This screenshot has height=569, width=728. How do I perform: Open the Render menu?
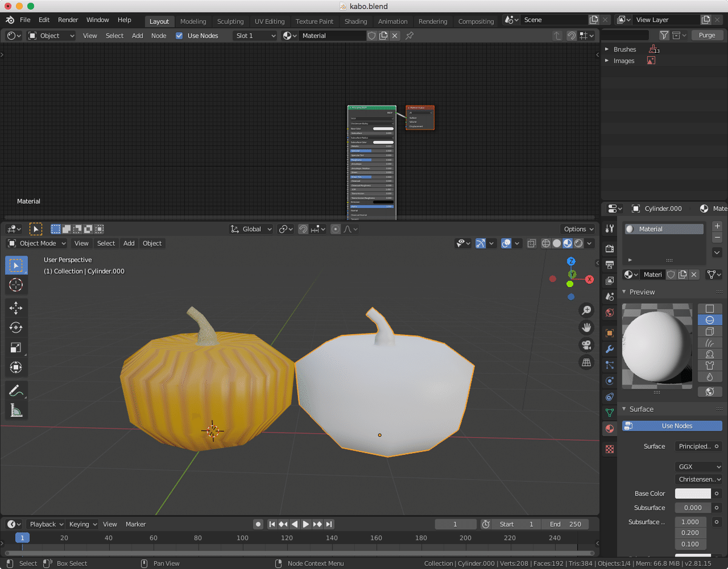pos(68,20)
